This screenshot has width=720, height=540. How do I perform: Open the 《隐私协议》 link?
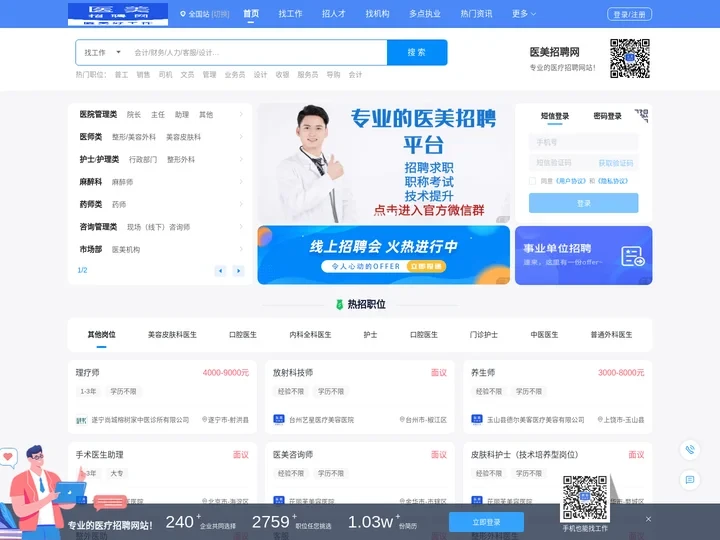(x=613, y=181)
